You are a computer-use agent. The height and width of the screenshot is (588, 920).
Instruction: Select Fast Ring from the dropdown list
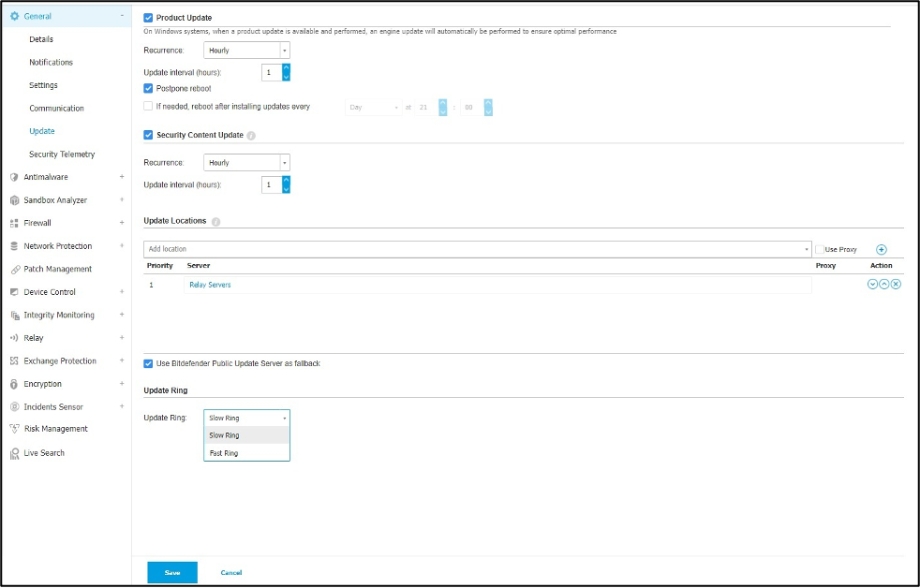224,453
